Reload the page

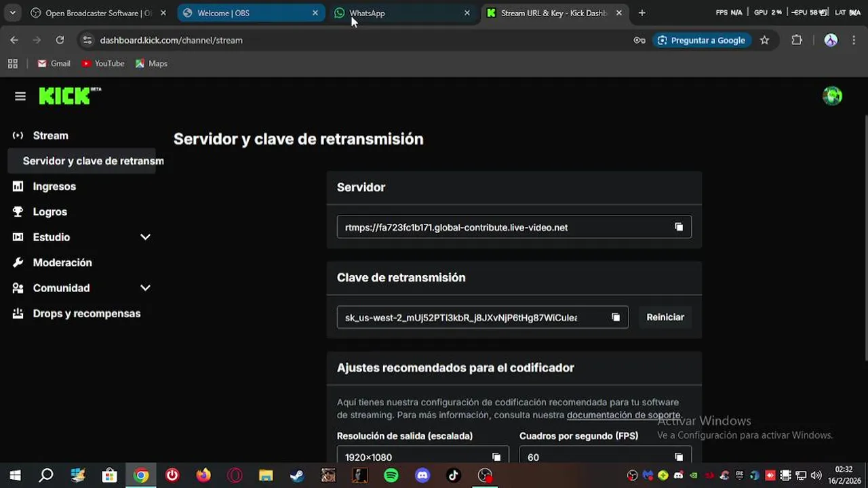point(60,40)
